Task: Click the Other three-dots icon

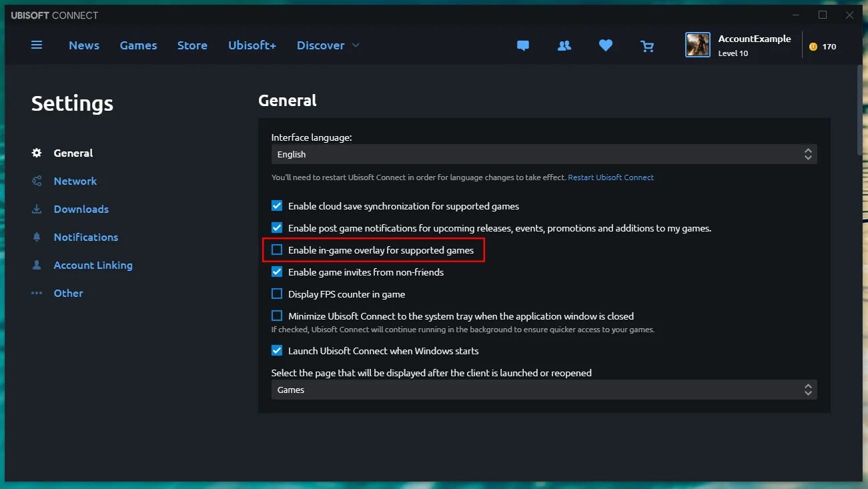Action: point(37,293)
